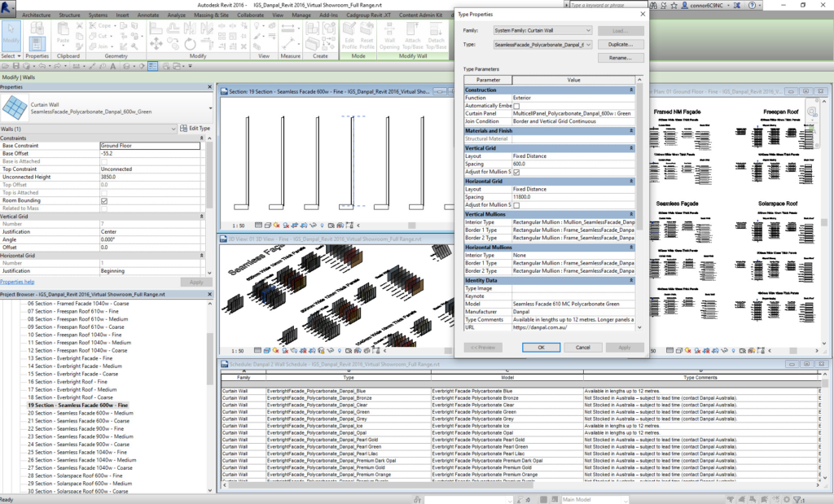The height and width of the screenshot is (504, 834).
Task: Click the binoculars search icon
Action: click(x=654, y=6)
